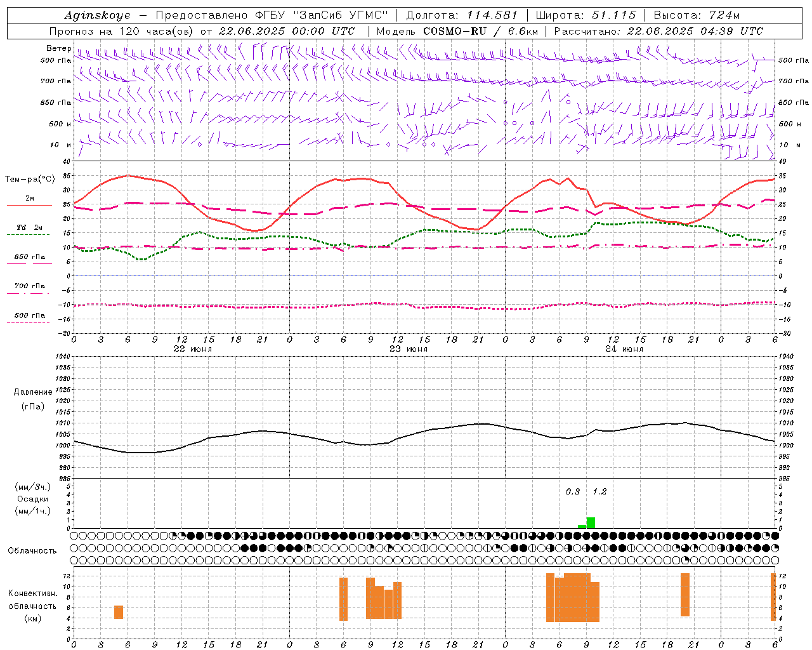Click the Давление pressure panel label
812x650 pixels.
33,392
